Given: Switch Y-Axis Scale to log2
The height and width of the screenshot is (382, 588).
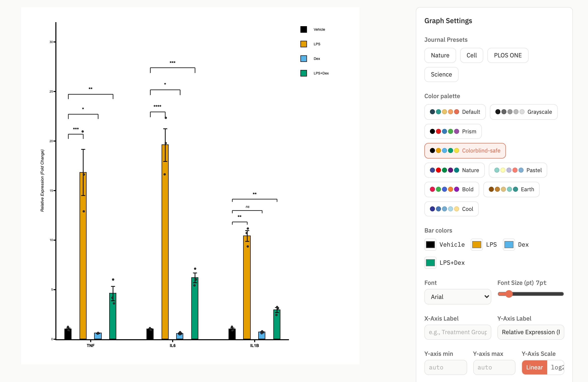Looking at the screenshot, I should click(556, 367).
